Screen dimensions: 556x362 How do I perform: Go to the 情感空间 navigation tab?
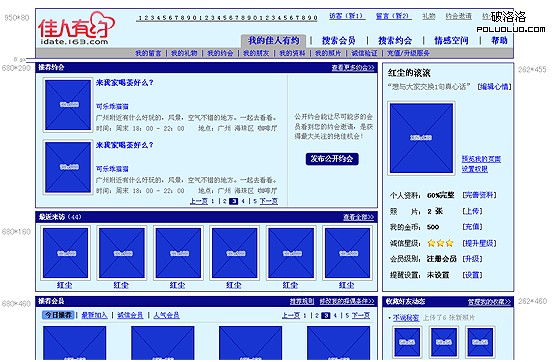tap(451, 40)
